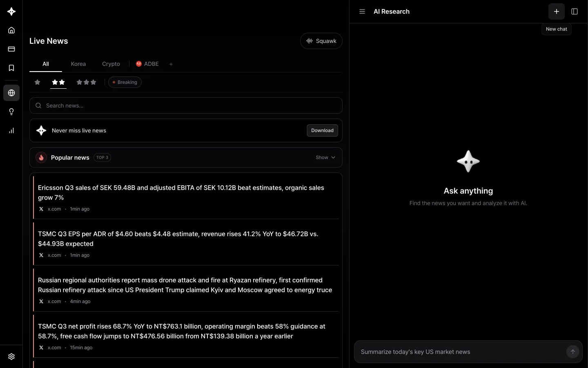
Task: Add a new news tab with plus icon
Action: coord(171,64)
